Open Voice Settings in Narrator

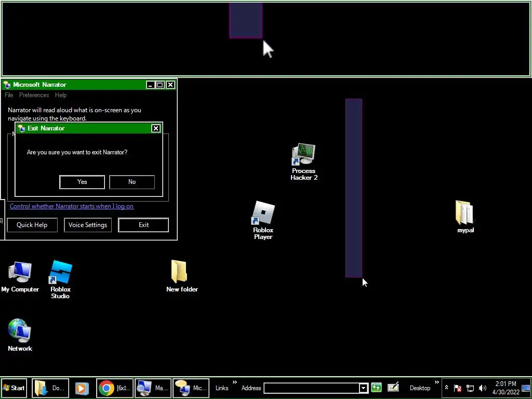tap(87, 225)
